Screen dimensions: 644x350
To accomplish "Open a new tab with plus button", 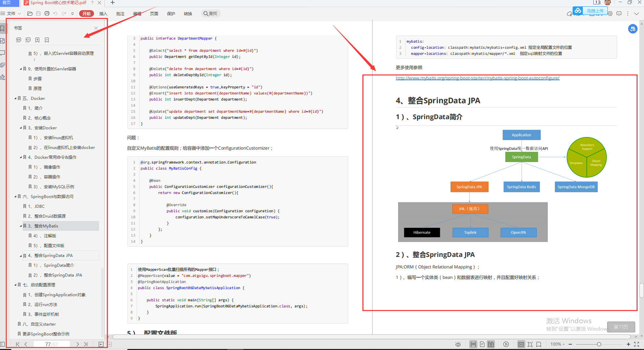I will 113,3.
